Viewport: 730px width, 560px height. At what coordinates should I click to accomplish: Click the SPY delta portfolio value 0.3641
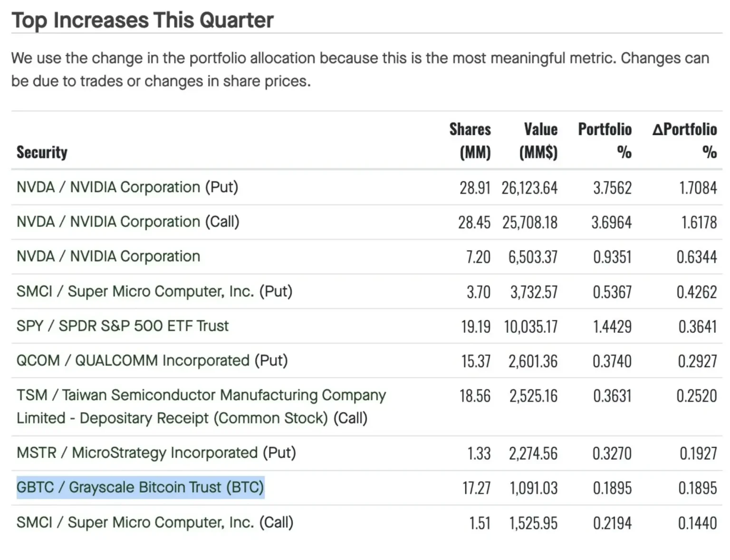pos(697,327)
